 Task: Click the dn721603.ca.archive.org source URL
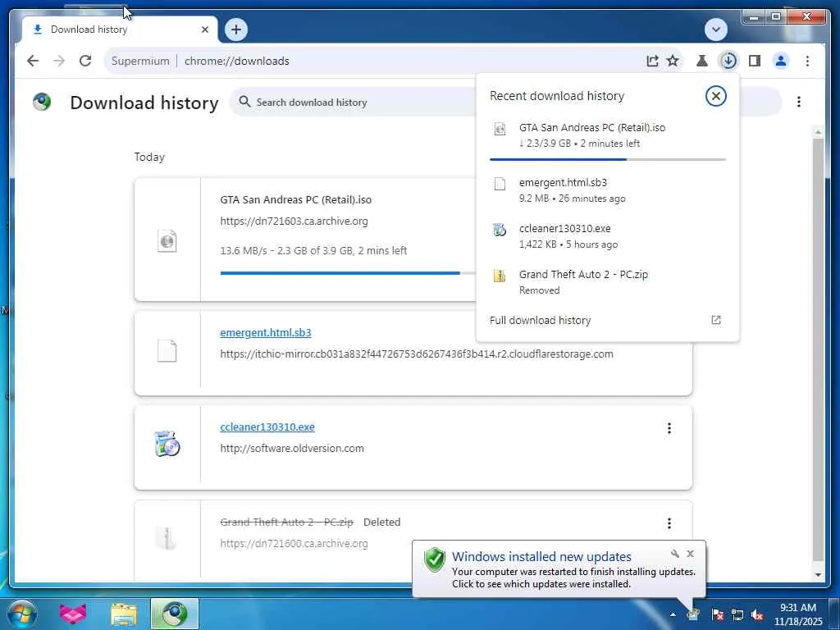294,221
